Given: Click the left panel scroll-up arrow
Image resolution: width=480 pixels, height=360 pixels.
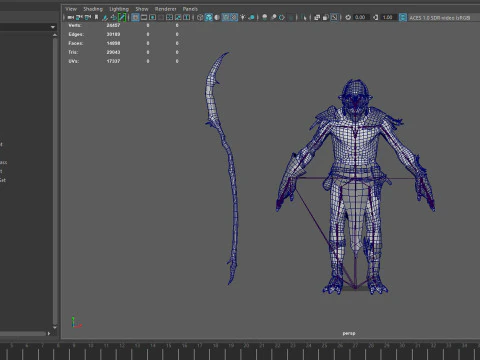Looking at the screenshot, I should click(55, 35).
